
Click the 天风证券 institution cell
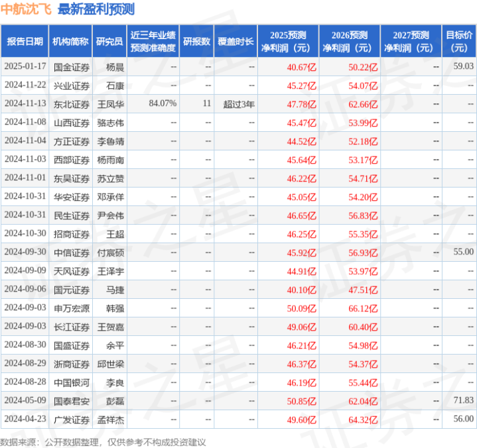point(72,271)
